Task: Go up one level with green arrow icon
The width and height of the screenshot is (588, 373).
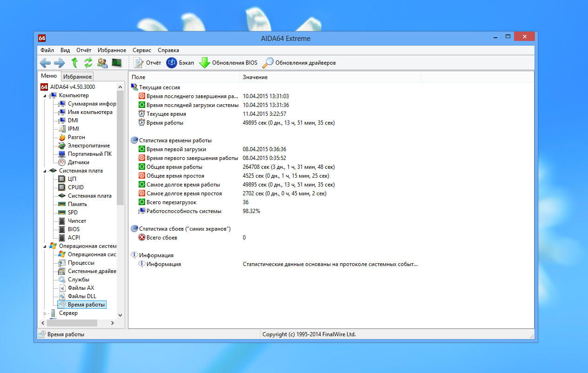Action: click(74, 63)
